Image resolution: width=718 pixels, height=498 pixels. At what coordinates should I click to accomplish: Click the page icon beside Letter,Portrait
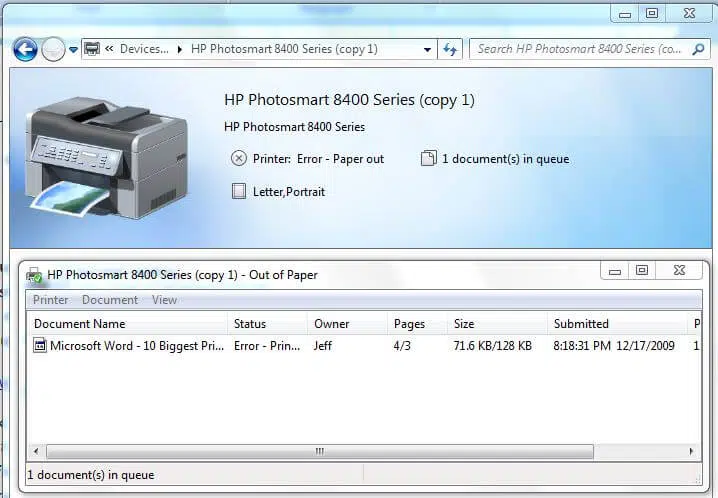tap(239, 191)
